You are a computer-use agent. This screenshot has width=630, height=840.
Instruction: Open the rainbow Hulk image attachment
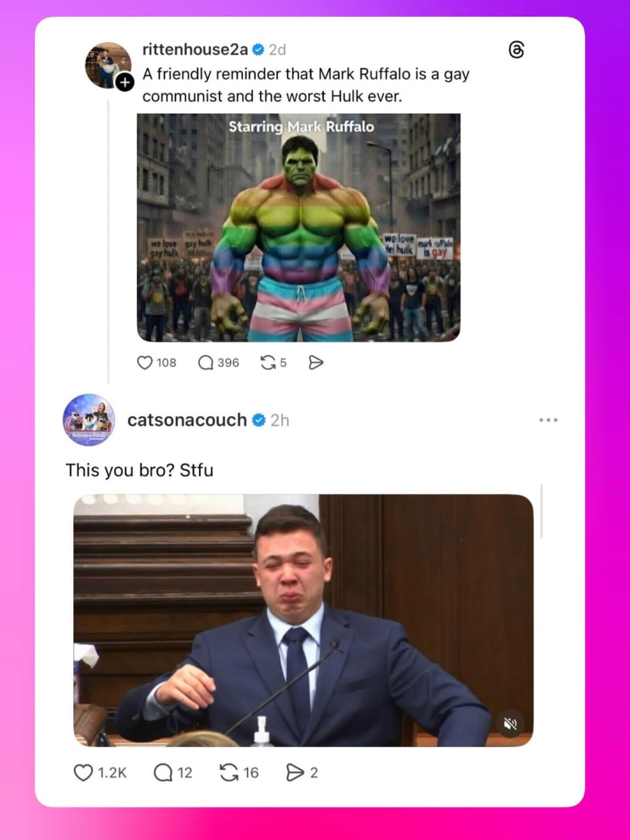299,227
